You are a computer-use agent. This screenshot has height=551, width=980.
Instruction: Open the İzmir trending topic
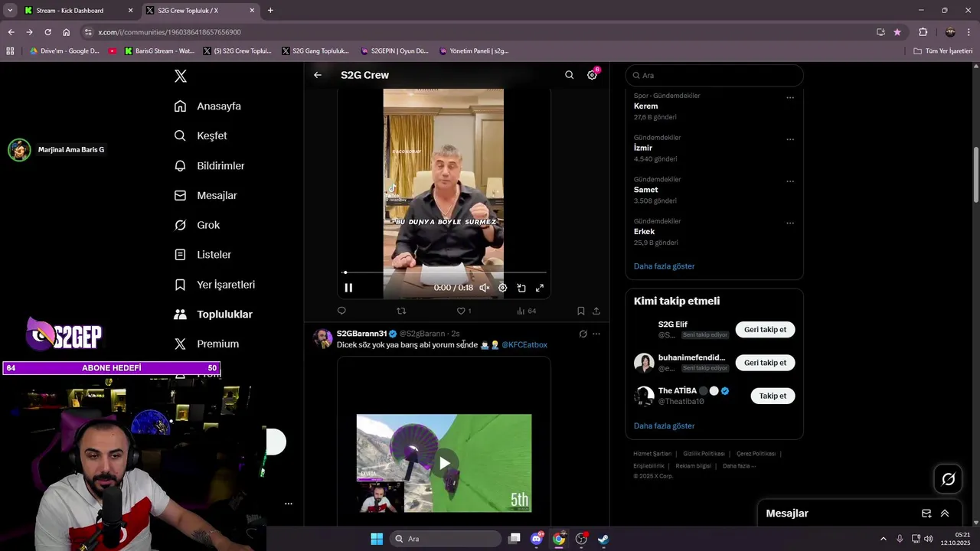point(643,148)
